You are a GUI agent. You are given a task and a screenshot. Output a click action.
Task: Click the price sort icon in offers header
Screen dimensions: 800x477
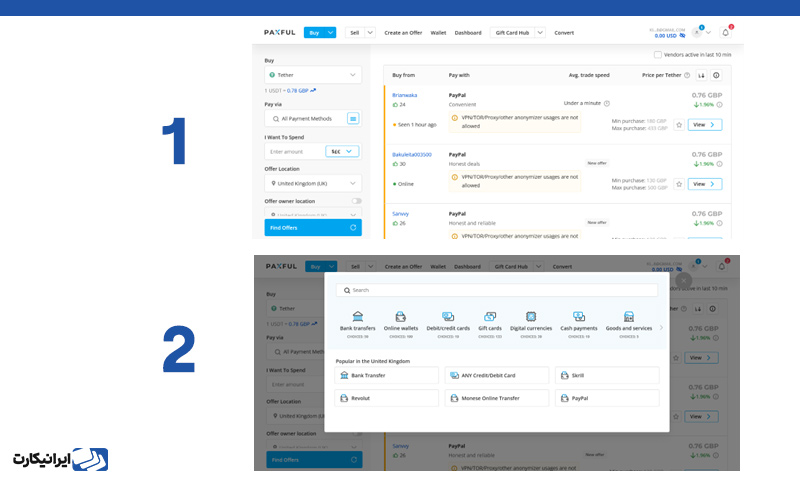tap(702, 76)
